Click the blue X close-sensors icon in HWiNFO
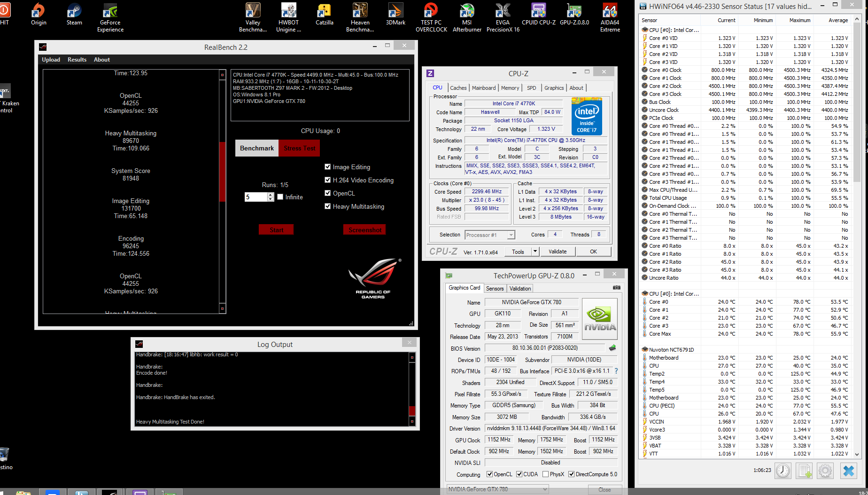 coord(848,471)
